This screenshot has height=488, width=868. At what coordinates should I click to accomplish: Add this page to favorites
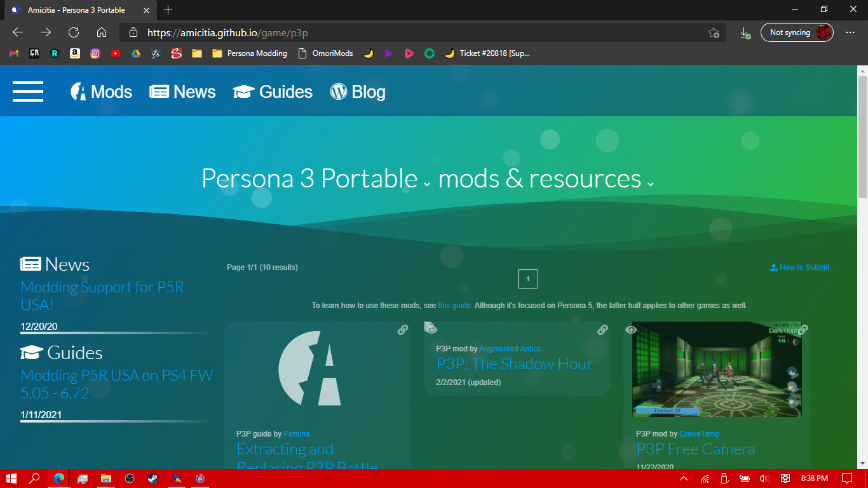(x=714, y=32)
